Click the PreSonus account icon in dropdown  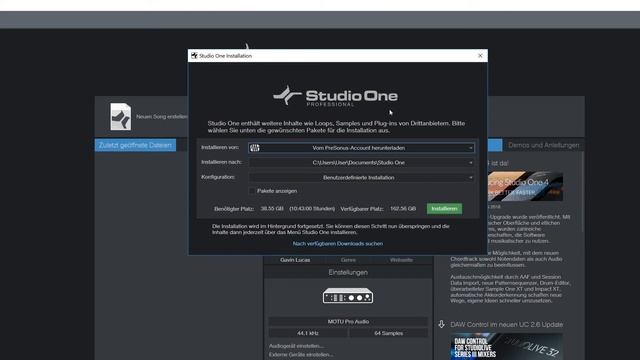255,148
